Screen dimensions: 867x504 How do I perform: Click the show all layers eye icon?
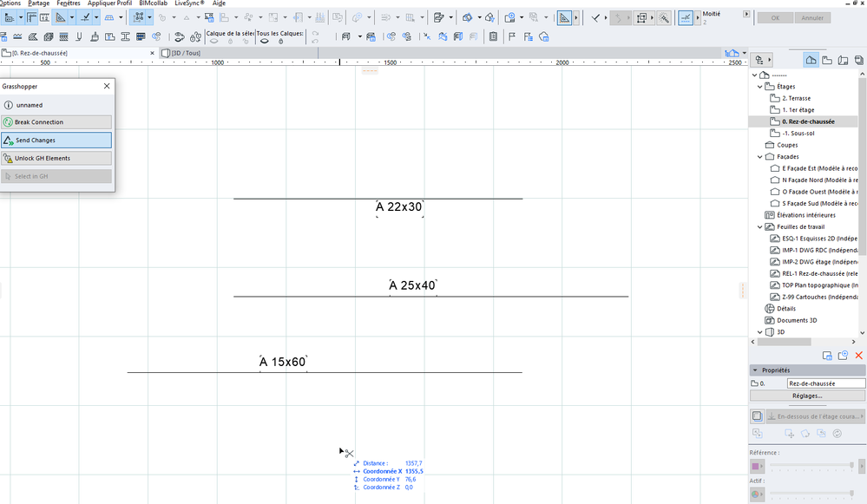tap(265, 42)
